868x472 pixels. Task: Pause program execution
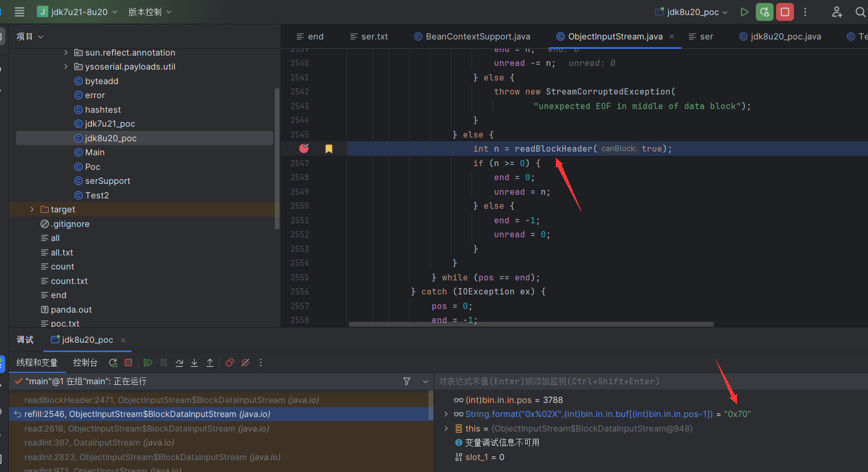pos(164,362)
